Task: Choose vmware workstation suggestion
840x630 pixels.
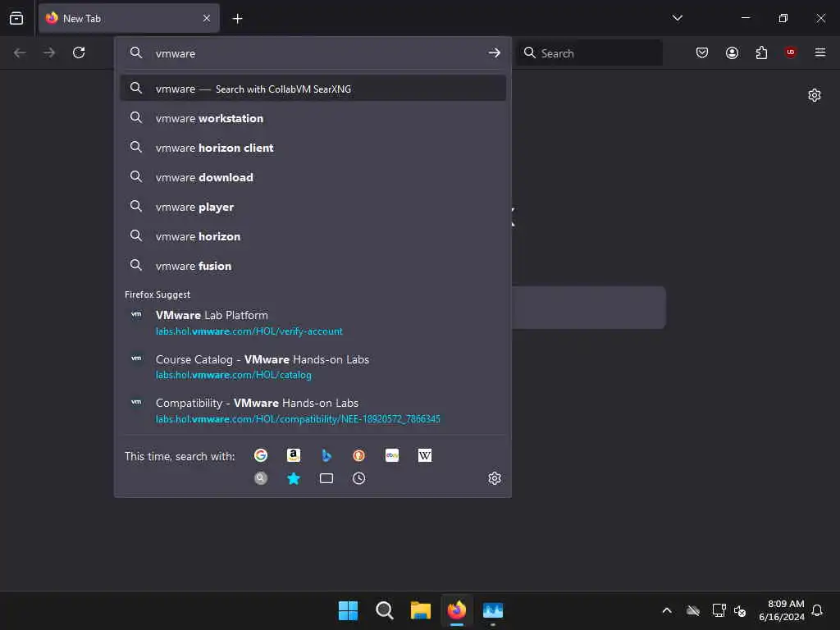Action: (313, 118)
